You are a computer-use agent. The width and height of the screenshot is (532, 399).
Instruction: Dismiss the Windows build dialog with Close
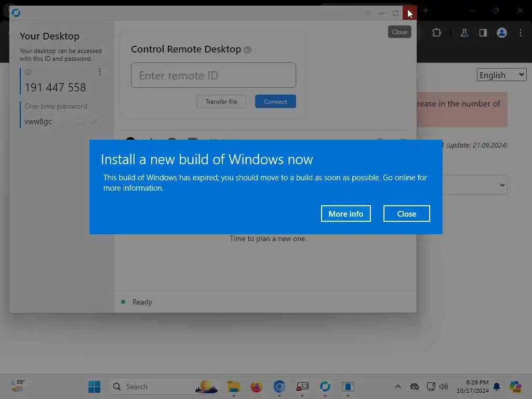pyautogui.click(x=406, y=214)
